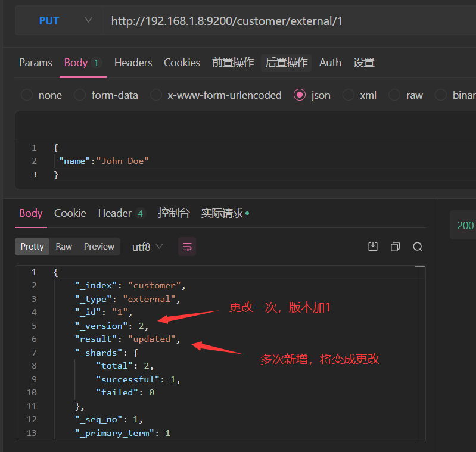Open the 后置操作 tab
476x452 pixels.
tap(287, 63)
